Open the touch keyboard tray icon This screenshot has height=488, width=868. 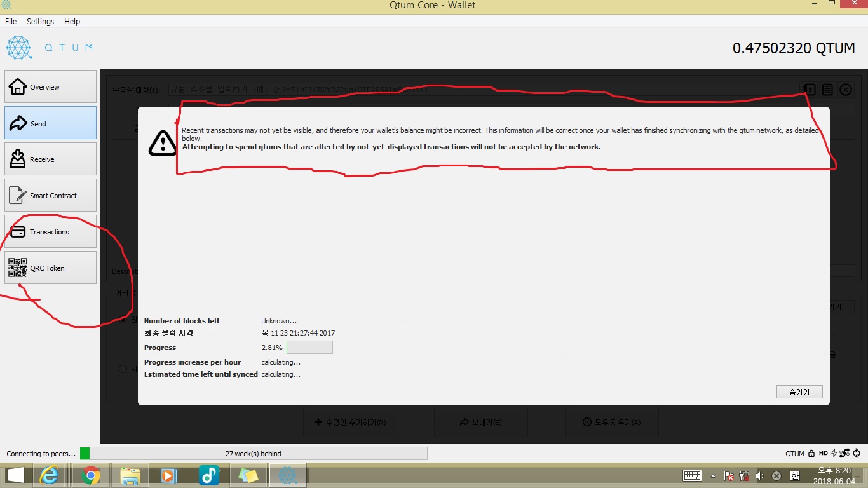(692, 475)
